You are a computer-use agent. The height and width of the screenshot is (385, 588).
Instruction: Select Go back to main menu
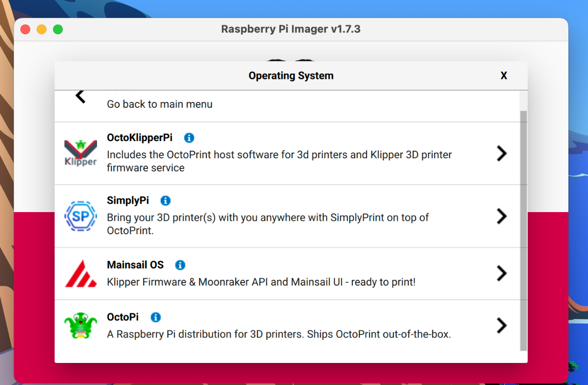tap(160, 104)
